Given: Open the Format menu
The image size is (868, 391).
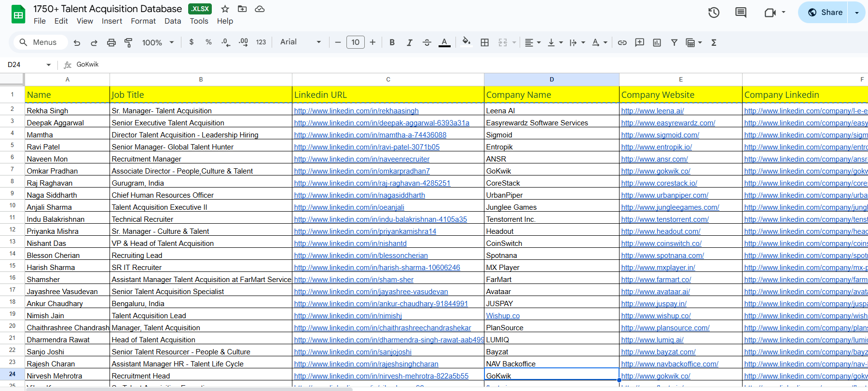Looking at the screenshot, I should [x=143, y=21].
